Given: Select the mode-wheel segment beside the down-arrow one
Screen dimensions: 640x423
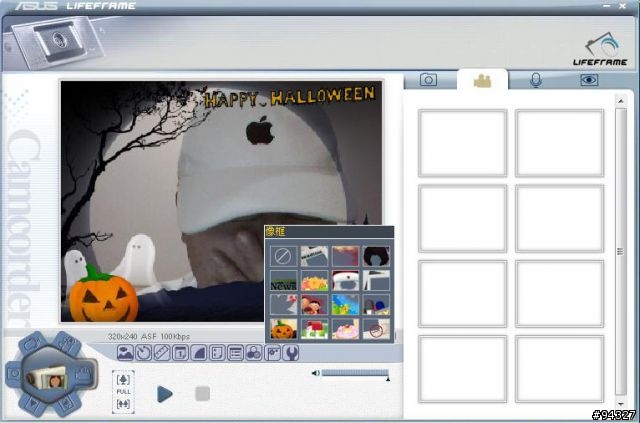Looking at the screenshot, I should pyautogui.click(x=67, y=404).
